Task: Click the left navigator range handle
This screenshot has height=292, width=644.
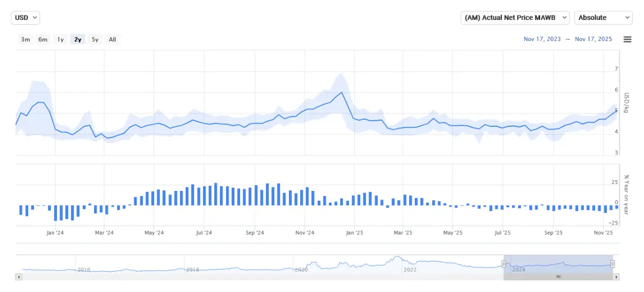Action: (x=504, y=264)
